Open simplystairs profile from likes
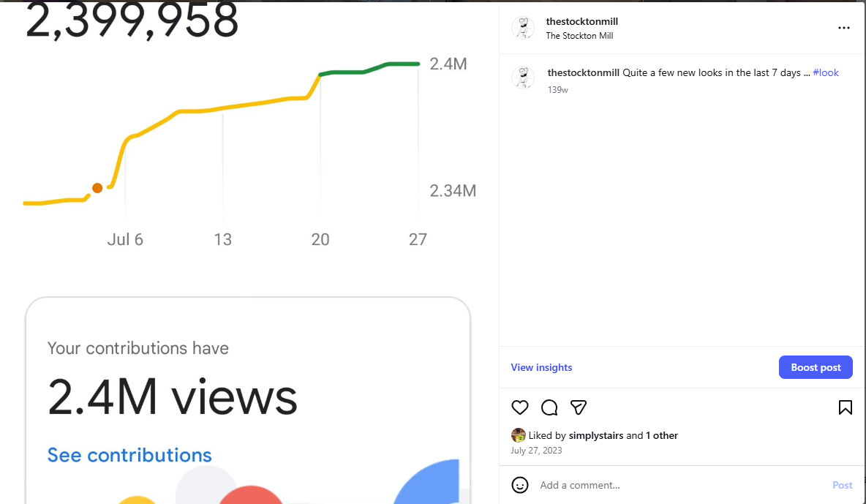 pyautogui.click(x=596, y=435)
